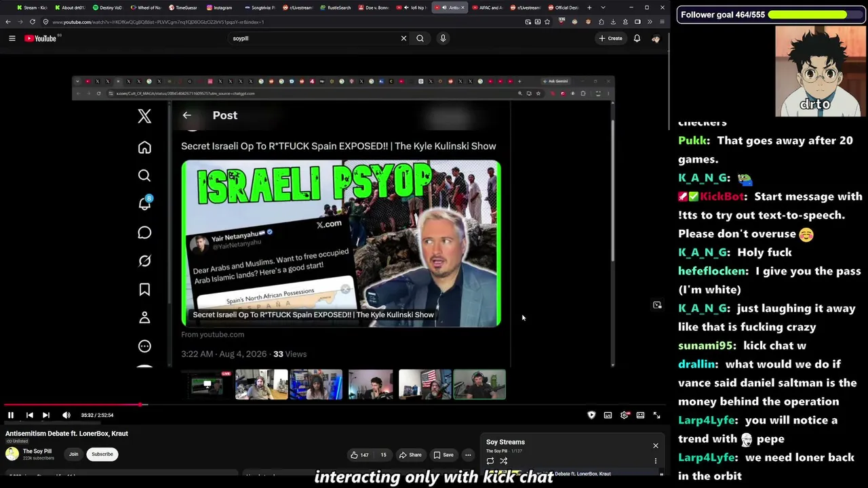Open X Explore search icon in sidebar
The width and height of the screenshot is (868, 488).
[144, 176]
